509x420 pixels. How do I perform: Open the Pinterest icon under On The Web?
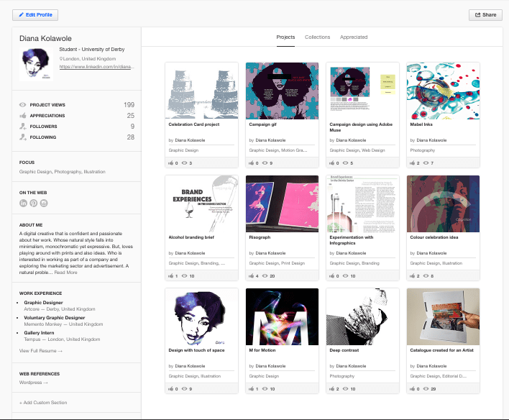(34, 204)
